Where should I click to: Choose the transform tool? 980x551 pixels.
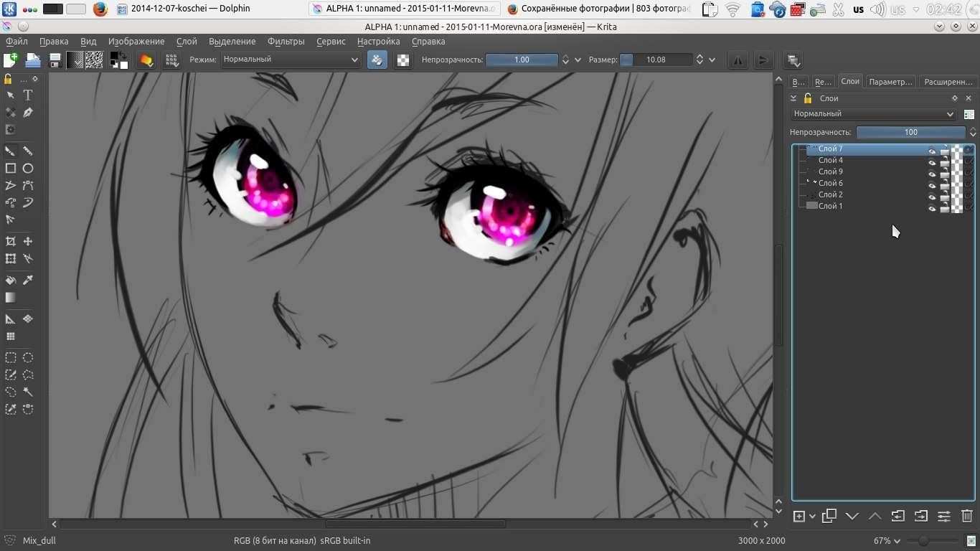[x=10, y=259]
